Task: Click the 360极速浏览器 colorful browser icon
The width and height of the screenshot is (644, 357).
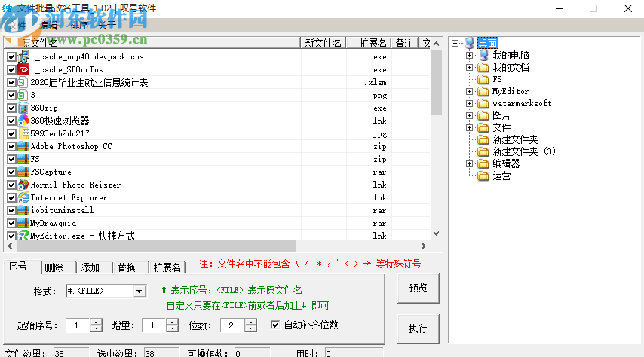Action: click(x=23, y=121)
